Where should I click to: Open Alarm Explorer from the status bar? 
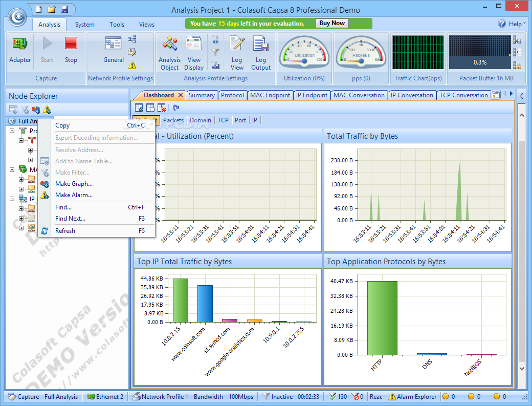click(412, 397)
